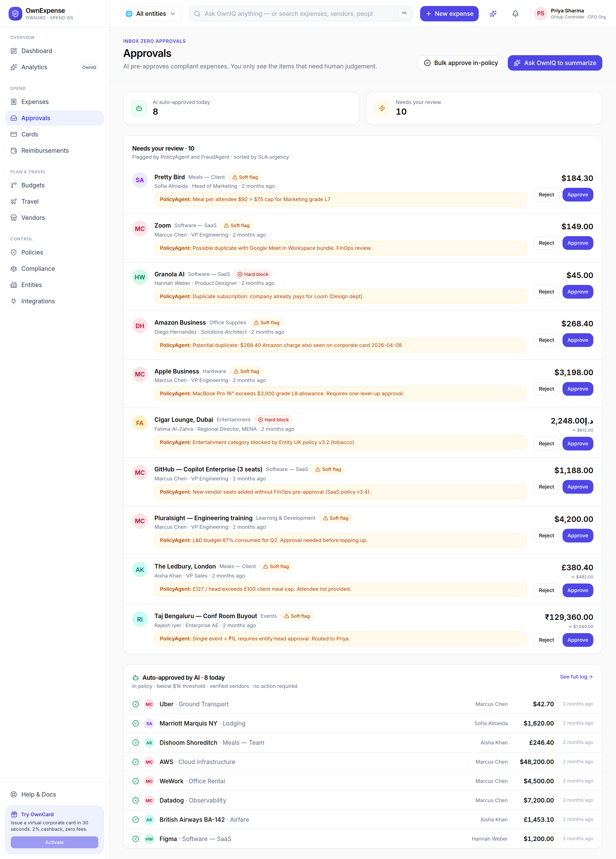This screenshot has height=859, width=616.
Task: Click the ₹129,360.00 amount
Action: click(569, 617)
